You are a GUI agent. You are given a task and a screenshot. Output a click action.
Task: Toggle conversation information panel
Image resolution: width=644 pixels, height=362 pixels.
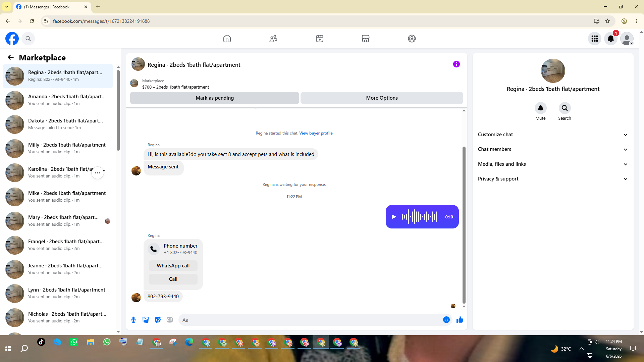(457, 64)
